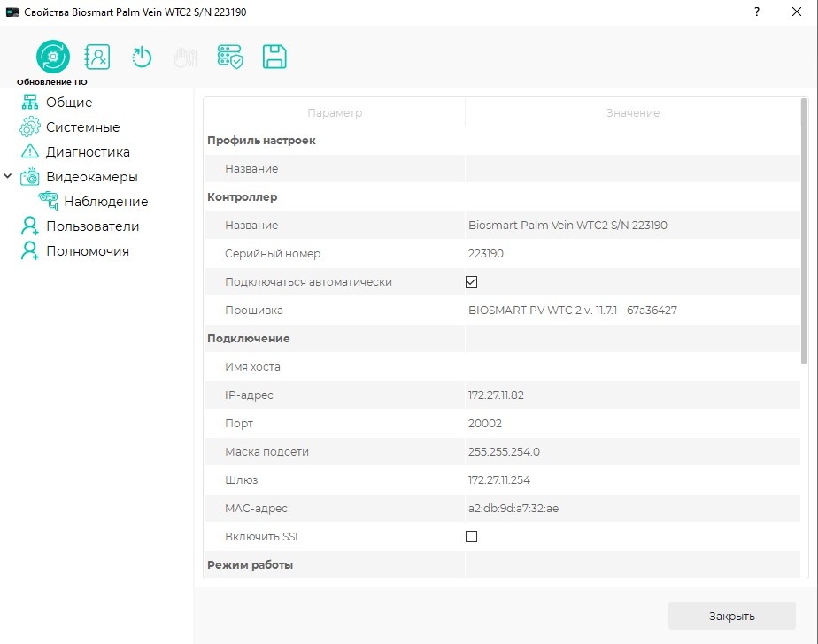Open the Диагностика section
The image size is (818, 644).
(x=88, y=152)
